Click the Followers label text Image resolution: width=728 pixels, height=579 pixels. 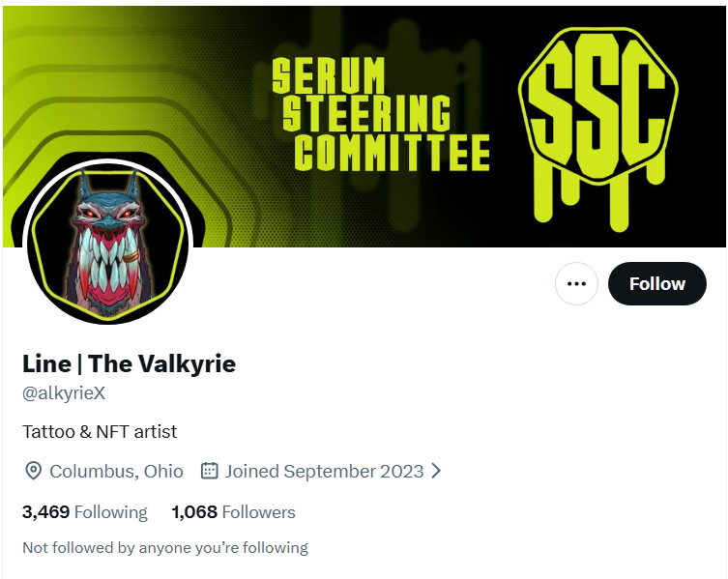pos(258,512)
